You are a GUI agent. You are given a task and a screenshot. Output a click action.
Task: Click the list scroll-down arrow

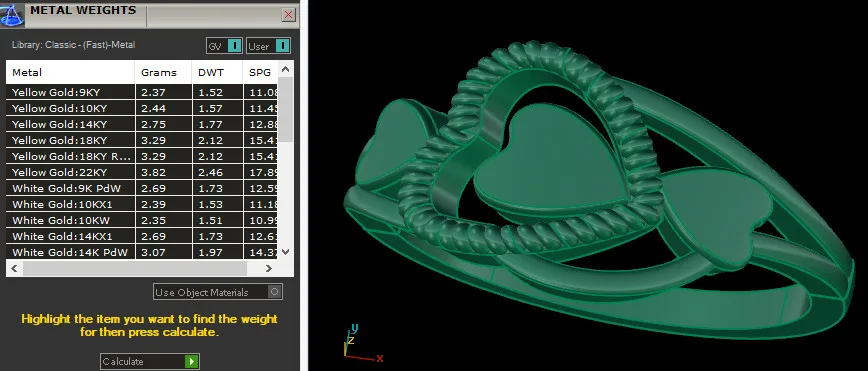pyautogui.click(x=286, y=251)
